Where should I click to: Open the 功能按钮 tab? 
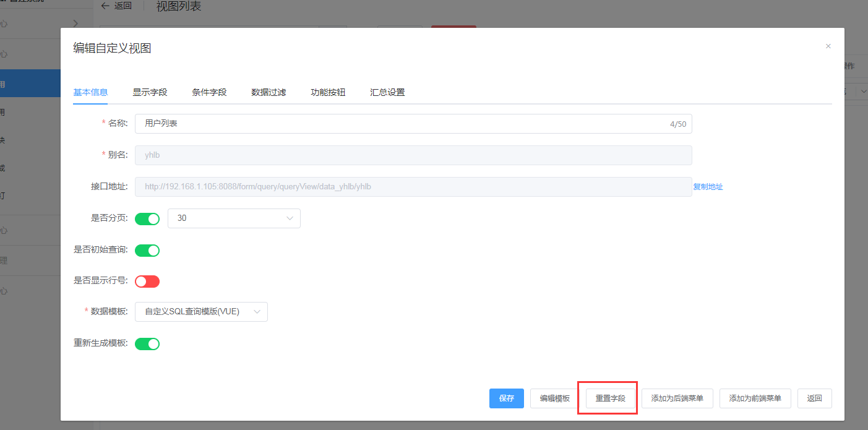tap(328, 92)
